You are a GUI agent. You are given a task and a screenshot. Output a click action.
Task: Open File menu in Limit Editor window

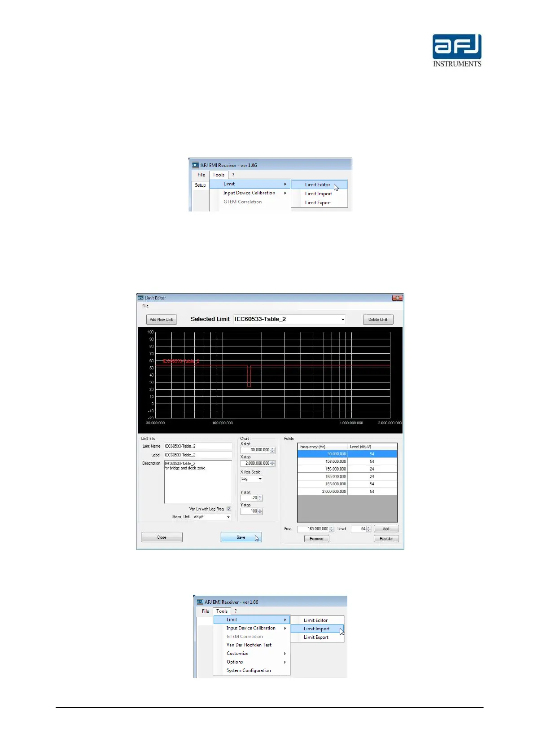(145, 306)
